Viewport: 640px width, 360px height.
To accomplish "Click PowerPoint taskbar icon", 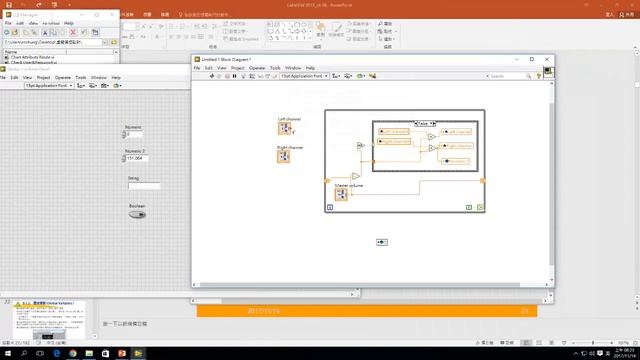I will 122,353.
